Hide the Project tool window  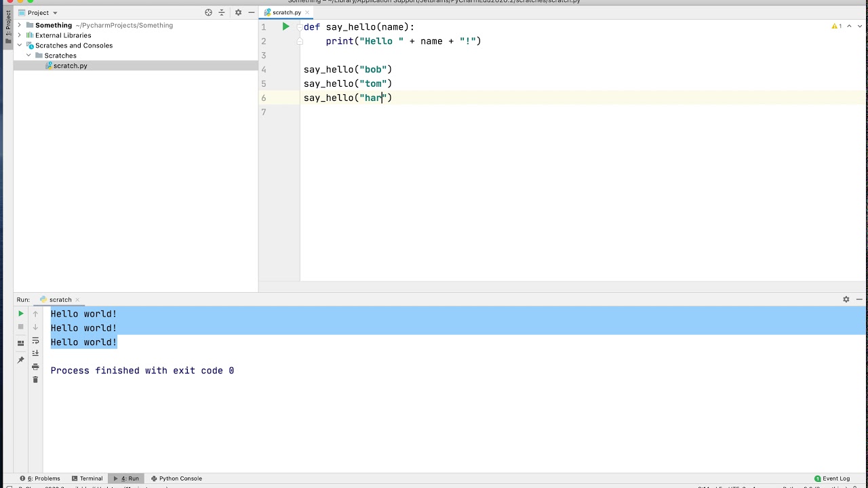point(251,12)
